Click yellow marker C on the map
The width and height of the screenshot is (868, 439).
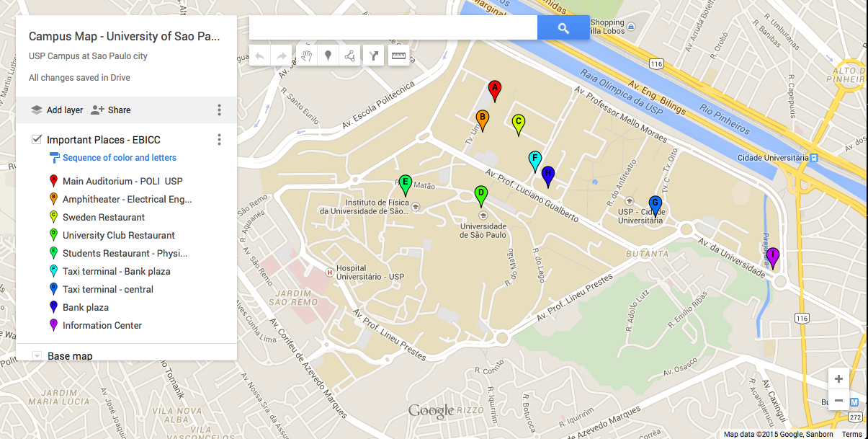pyautogui.click(x=518, y=125)
